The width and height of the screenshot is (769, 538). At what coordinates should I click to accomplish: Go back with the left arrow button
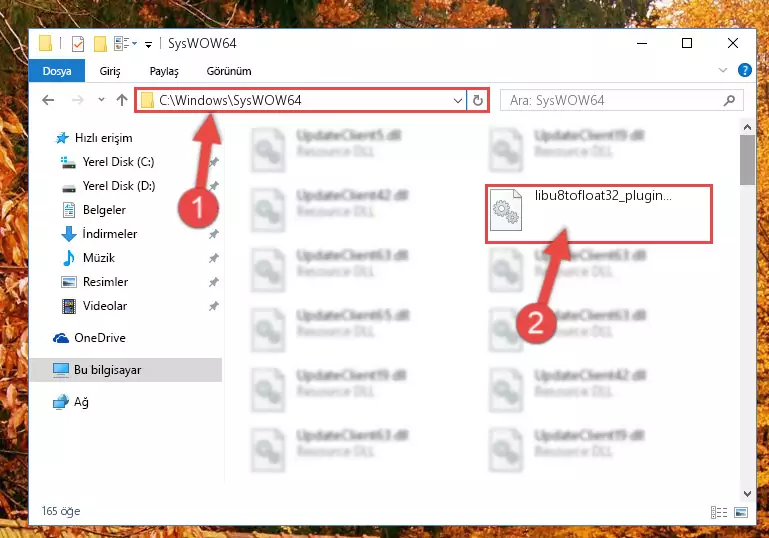(x=48, y=100)
